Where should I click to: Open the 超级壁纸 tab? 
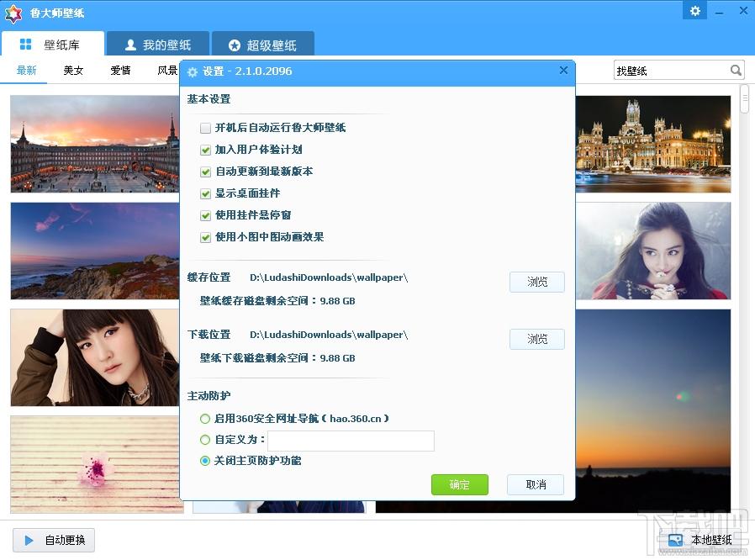coord(263,45)
